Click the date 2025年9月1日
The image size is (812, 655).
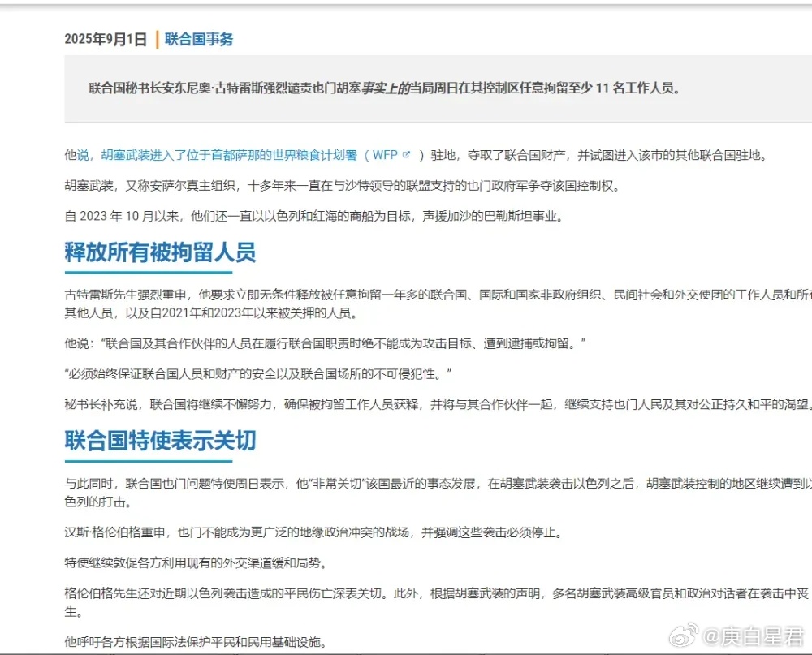pos(106,39)
